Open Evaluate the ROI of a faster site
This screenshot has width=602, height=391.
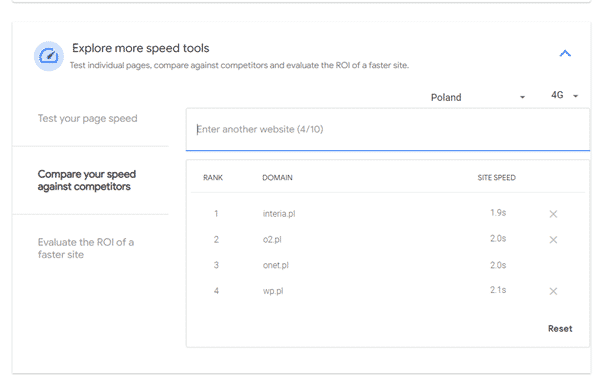pos(86,248)
